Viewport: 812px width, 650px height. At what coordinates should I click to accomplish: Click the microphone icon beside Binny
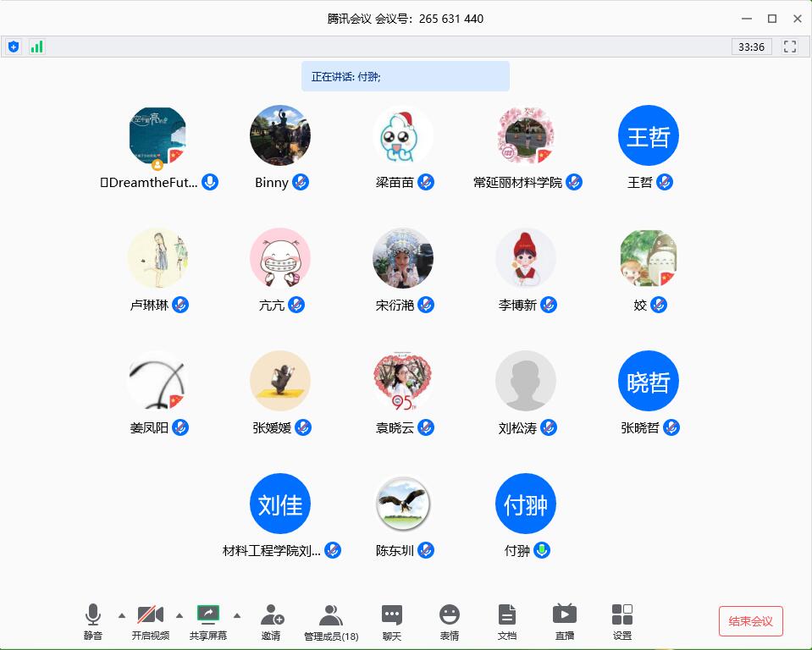point(301,182)
